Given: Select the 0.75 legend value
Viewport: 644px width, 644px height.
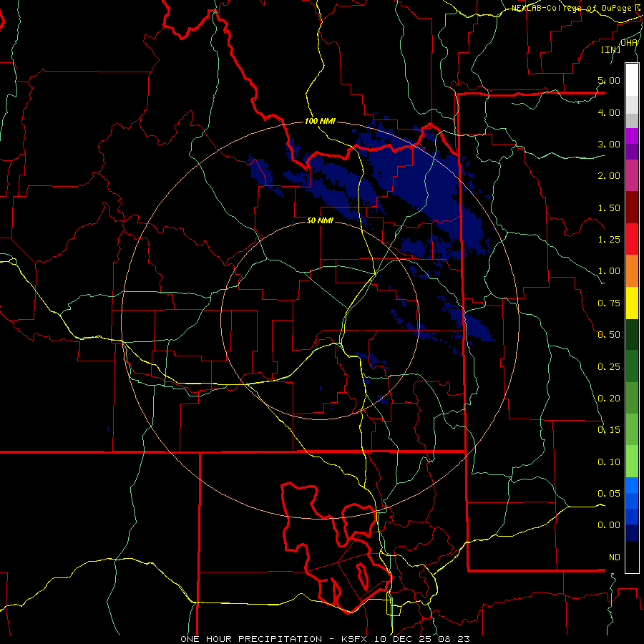Looking at the screenshot, I should coord(609,303).
